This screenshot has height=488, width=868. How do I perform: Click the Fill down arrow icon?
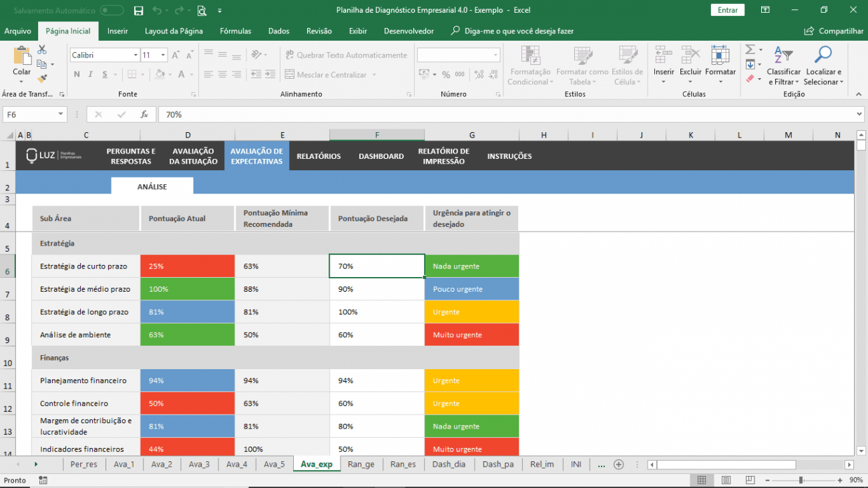click(750, 64)
